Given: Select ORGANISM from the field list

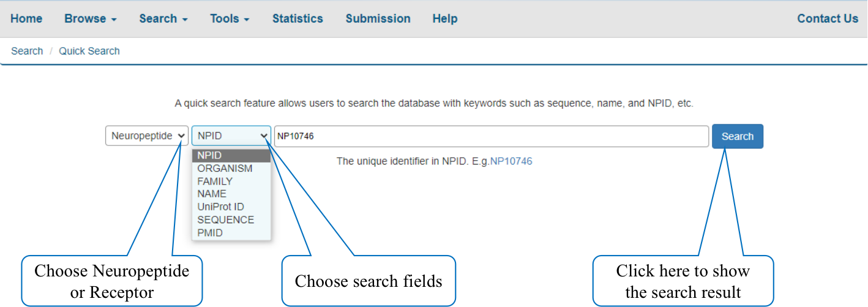Looking at the screenshot, I should [225, 168].
